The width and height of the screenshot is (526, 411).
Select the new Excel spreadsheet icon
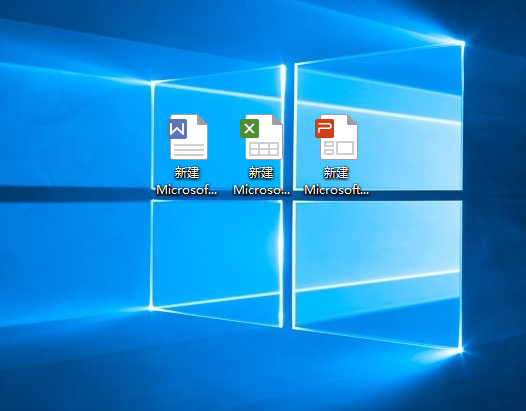pyautogui.click(x=261, y=137)
